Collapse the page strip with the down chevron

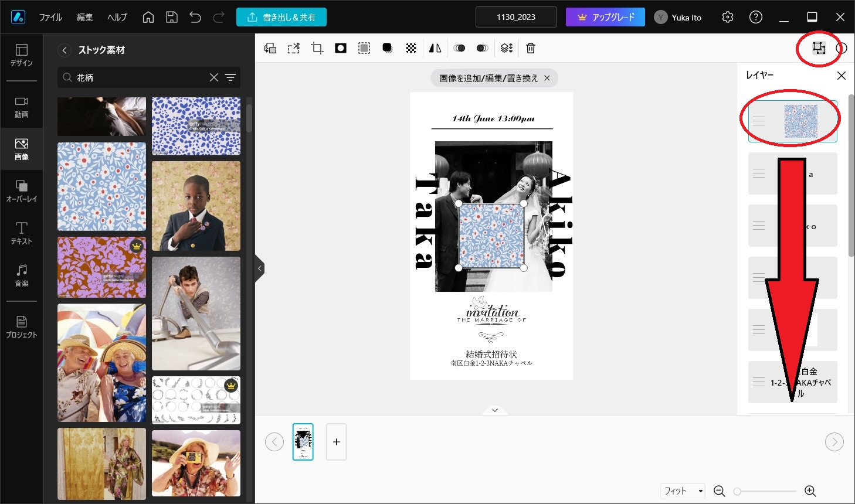point(495,410)
